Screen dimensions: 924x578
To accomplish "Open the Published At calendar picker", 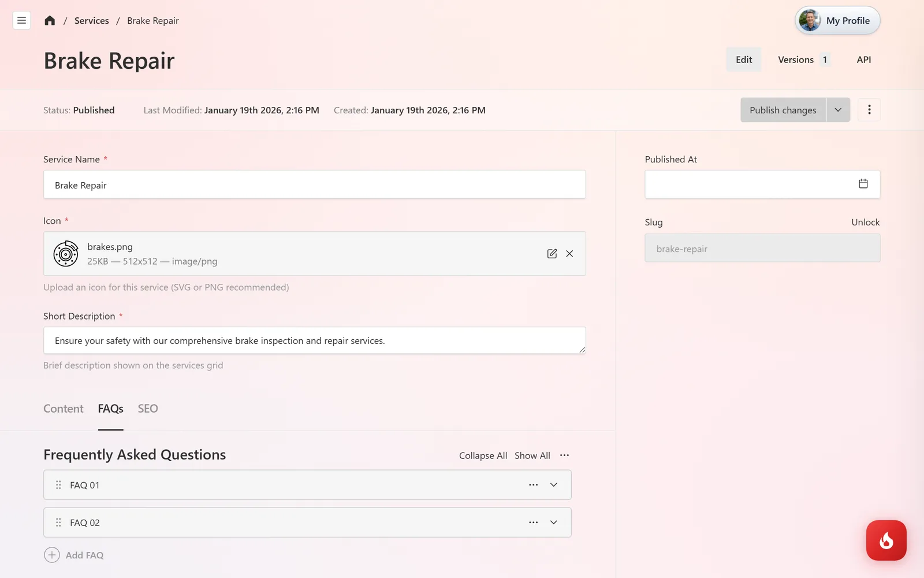I will pos(863,184).
